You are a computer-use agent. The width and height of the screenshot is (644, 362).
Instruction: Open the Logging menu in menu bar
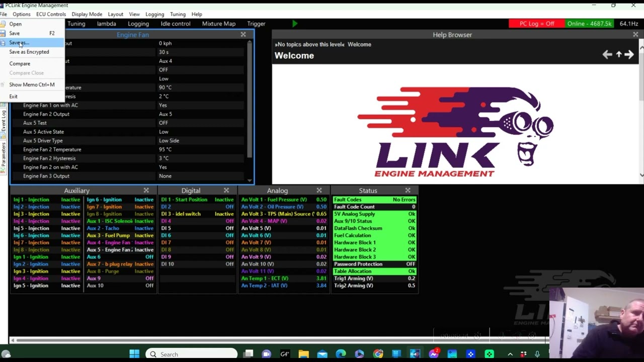(154, 14)
